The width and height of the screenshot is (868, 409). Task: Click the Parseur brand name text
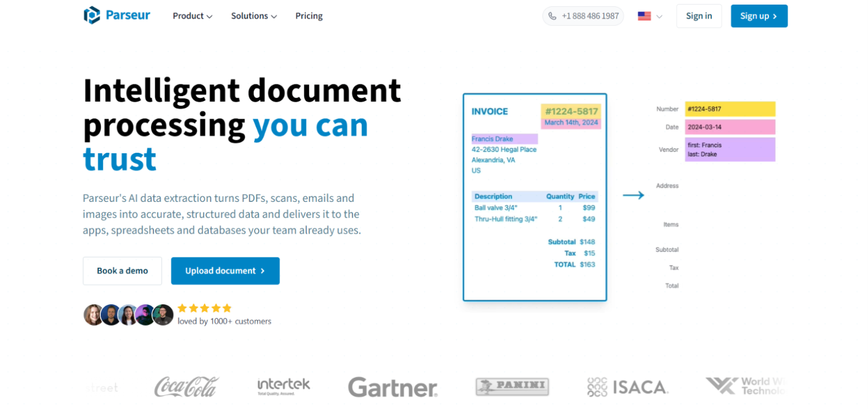pos(128,16)
